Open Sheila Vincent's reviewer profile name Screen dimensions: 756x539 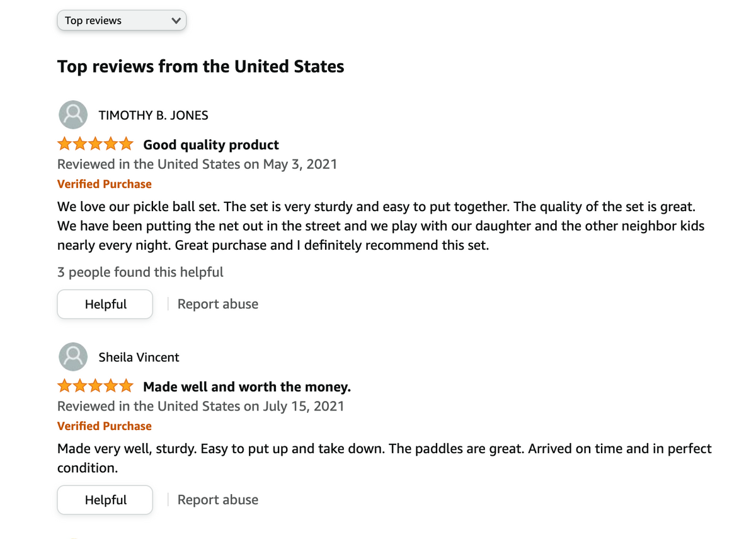(x=139, y=357)
